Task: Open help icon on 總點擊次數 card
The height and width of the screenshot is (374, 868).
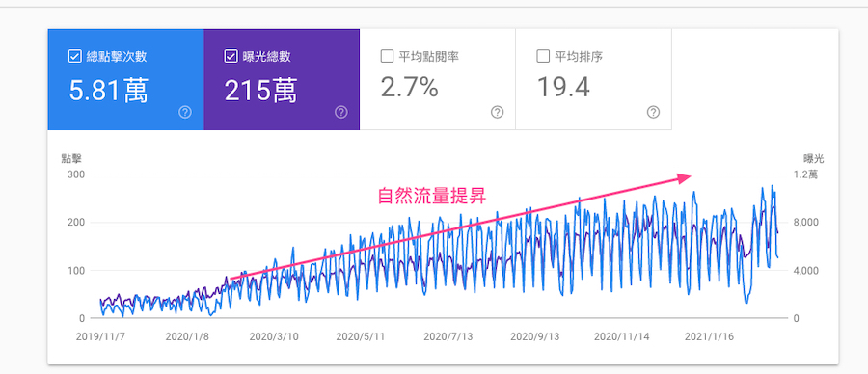Action: click(185, 113)
